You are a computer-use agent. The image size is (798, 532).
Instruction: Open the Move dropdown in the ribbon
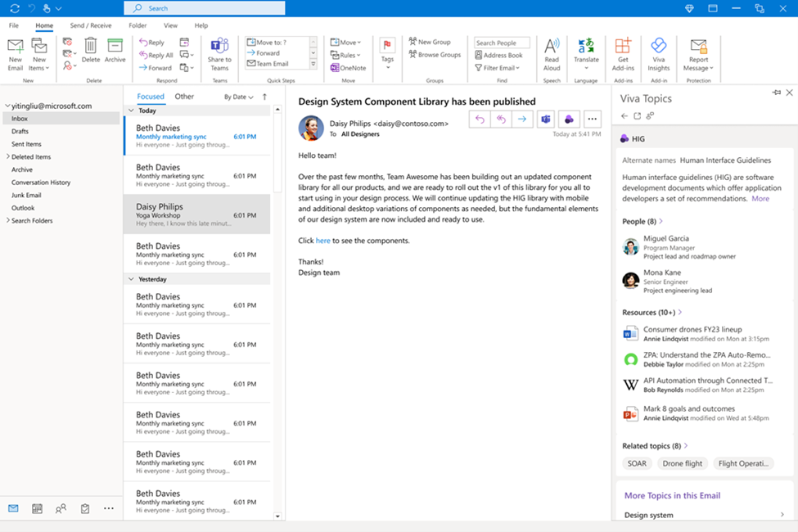click(x=345, y=43)
